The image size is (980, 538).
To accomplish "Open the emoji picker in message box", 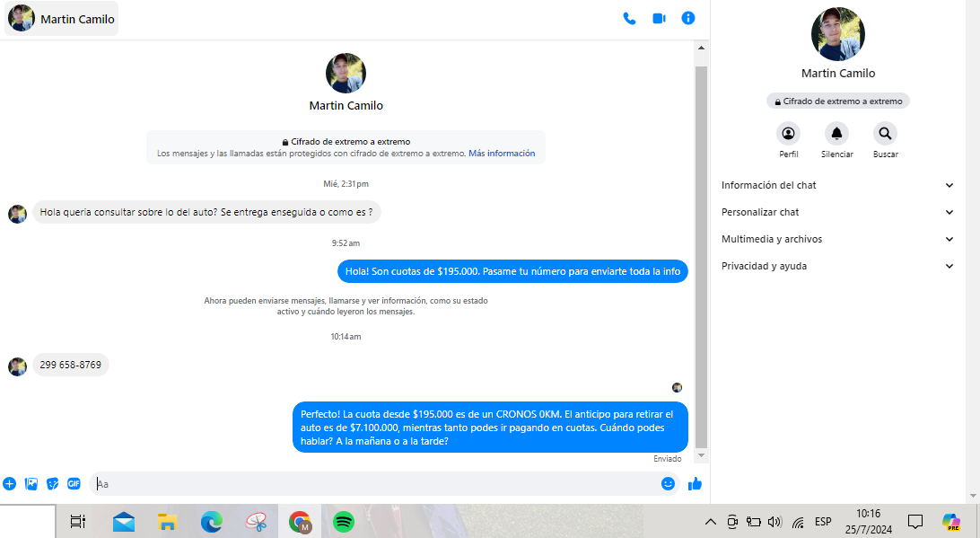I will coord(668,483).
